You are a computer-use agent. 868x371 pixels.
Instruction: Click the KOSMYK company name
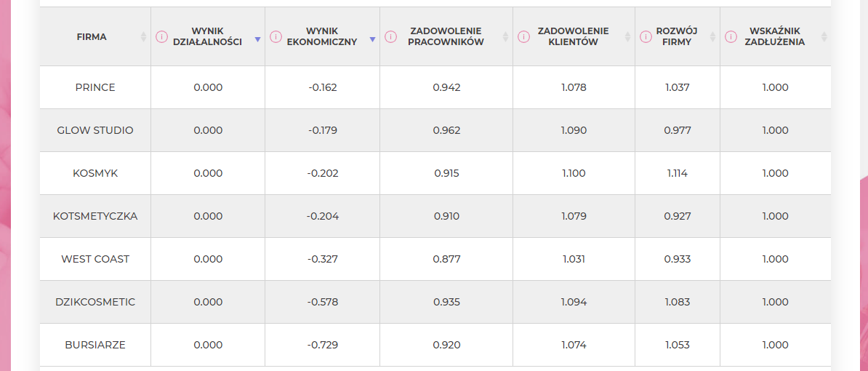(x=95, y=173)
